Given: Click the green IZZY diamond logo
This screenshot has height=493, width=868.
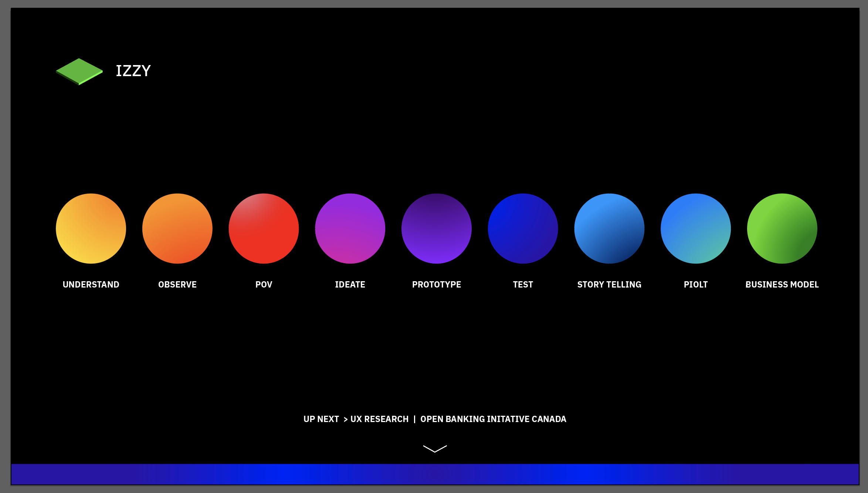Looking at the screenshot, I should click(79, 71).
